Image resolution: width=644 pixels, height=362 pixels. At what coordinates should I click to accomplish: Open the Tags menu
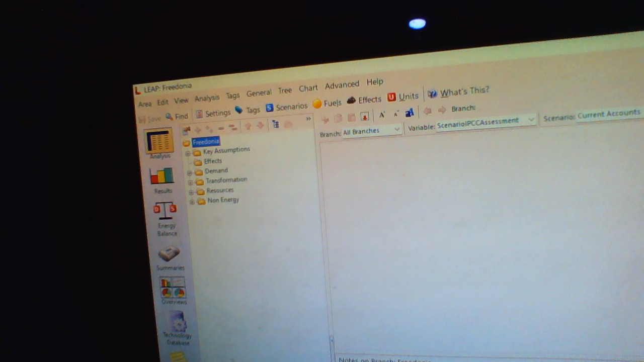tap(232, 96)
